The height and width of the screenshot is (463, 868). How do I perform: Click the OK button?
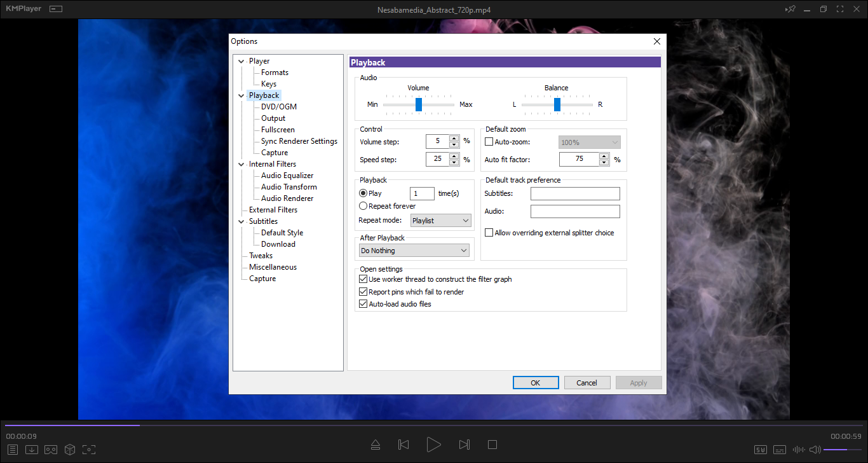click(536, 383)
